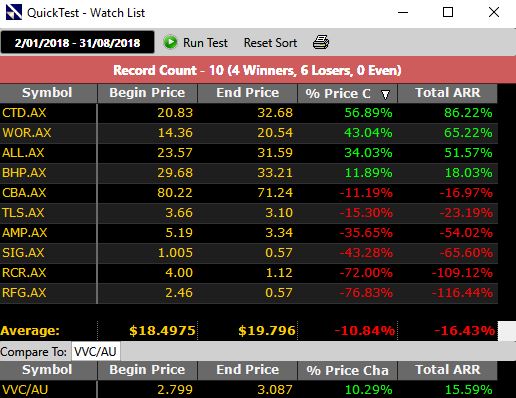The height and width of the screenshot is (398, 516).
Task: Click the 15.59% comparison Total ARR
Action: point(468,389)
